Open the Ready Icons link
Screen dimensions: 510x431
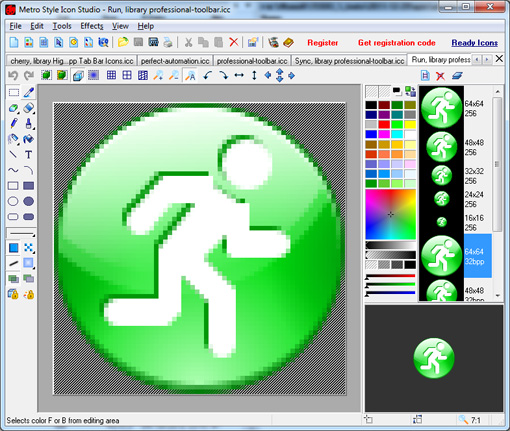coord(475,43)
